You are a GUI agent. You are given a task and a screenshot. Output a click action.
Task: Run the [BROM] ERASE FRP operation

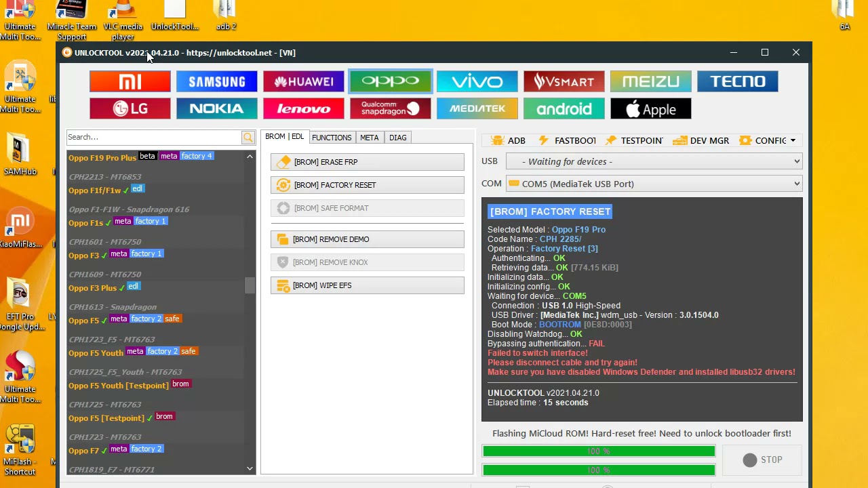(368, 162)
